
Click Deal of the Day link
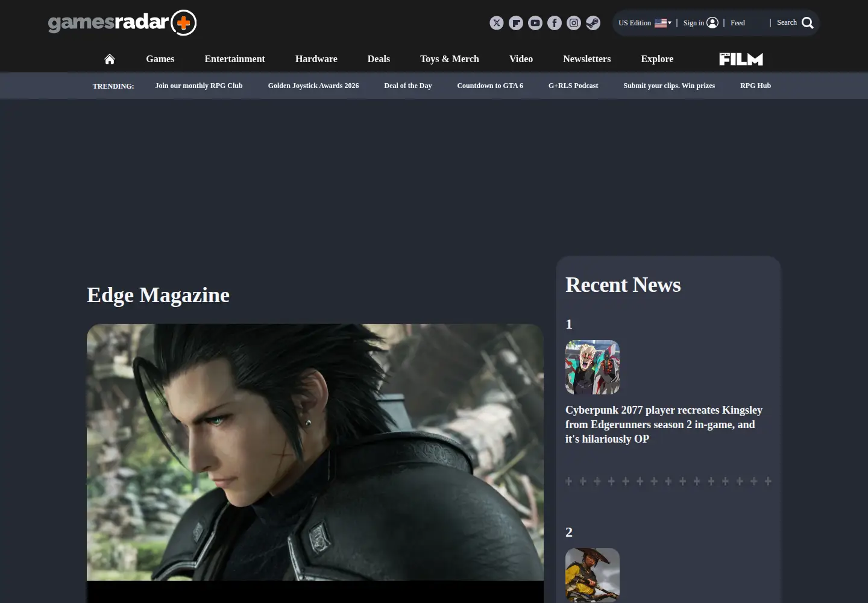(x=408, y=86)
